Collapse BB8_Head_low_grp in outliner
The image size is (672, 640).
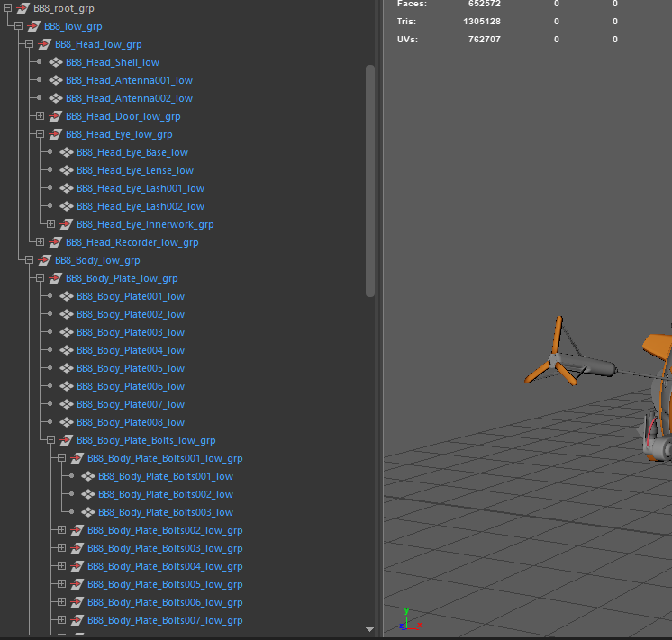click(29, 44)
